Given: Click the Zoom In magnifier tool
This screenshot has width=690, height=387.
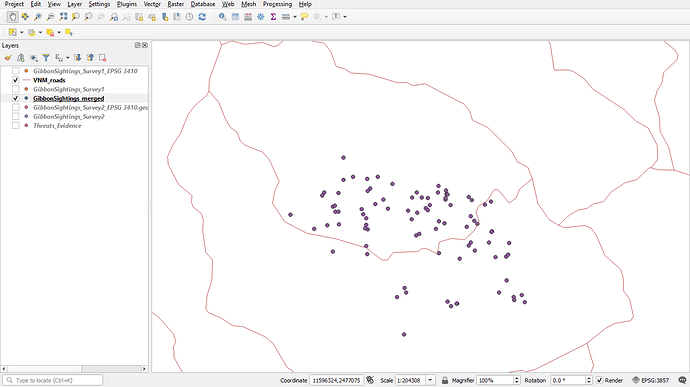Looking at the screenshot, I should point(38,17).
